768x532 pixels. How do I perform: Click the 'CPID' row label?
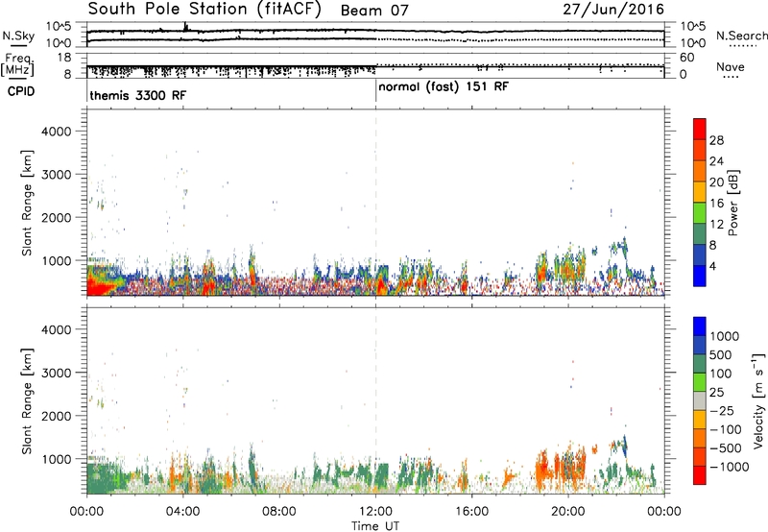[x=21, y=91]
